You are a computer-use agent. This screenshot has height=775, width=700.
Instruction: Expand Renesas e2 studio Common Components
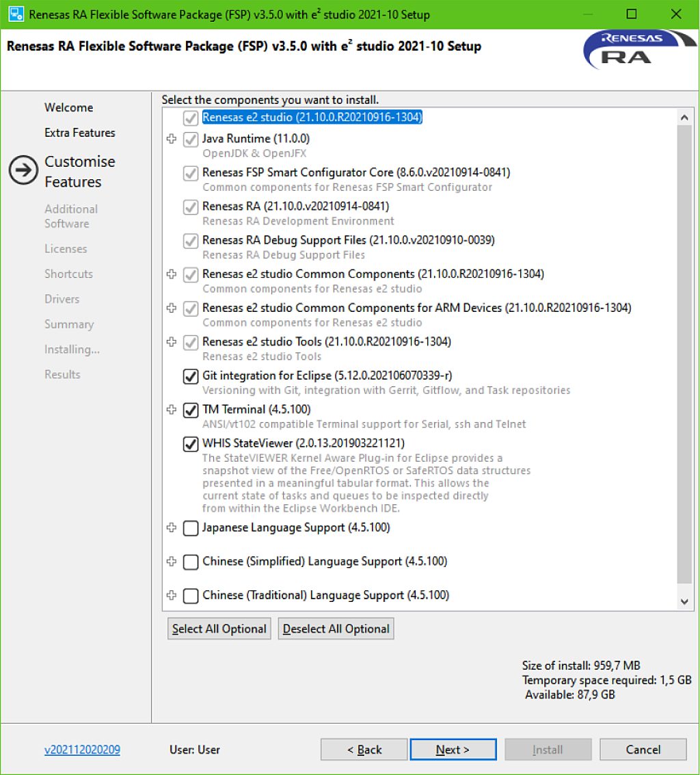172,274
